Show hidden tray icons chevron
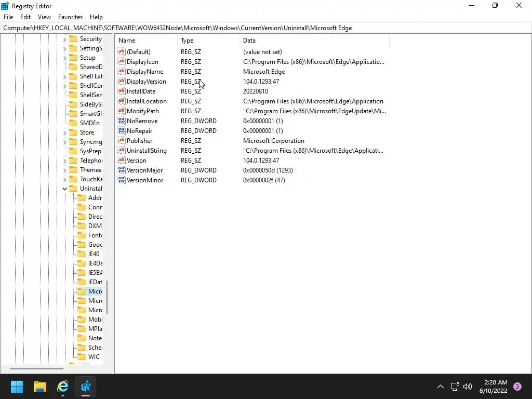532x399 pixels. (x=441, y=387)
